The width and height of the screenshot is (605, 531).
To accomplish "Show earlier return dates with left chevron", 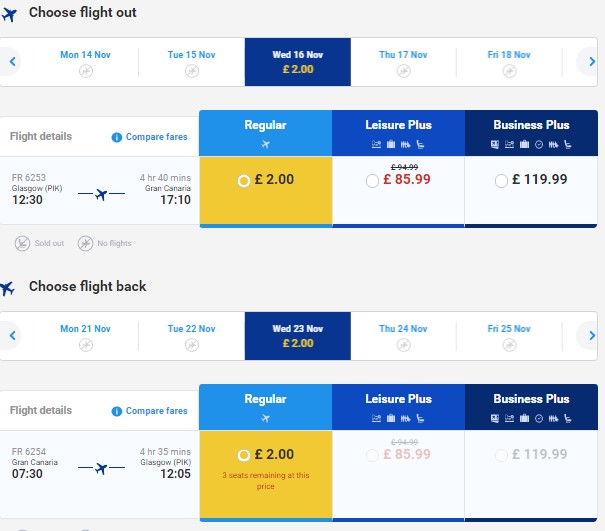I will [13, 335].
